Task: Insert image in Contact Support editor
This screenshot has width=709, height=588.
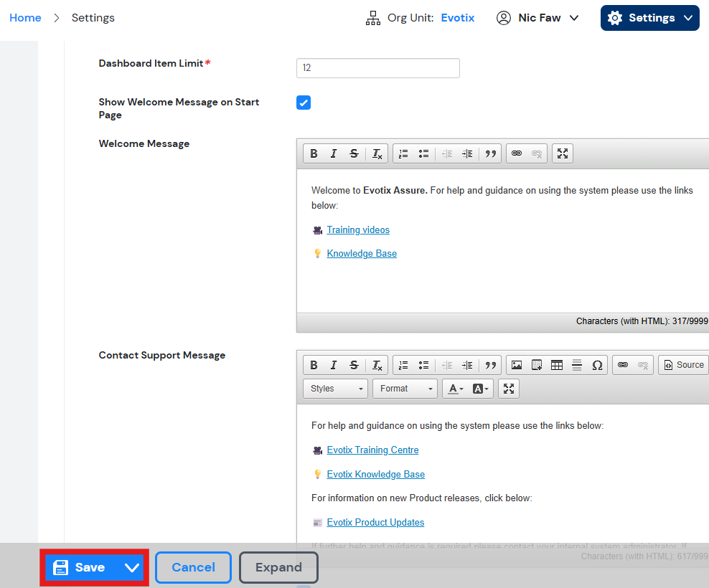Action: tap(517, 365)
